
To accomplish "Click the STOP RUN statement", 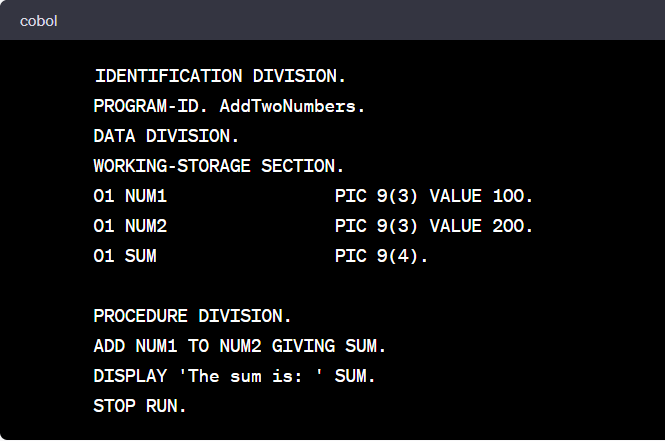I will pos(140,406).
